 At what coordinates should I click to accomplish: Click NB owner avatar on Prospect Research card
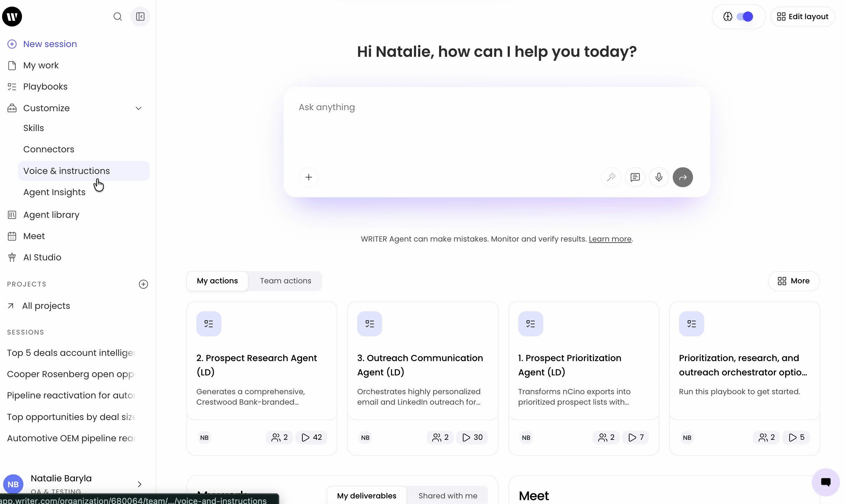click(204, 437)
